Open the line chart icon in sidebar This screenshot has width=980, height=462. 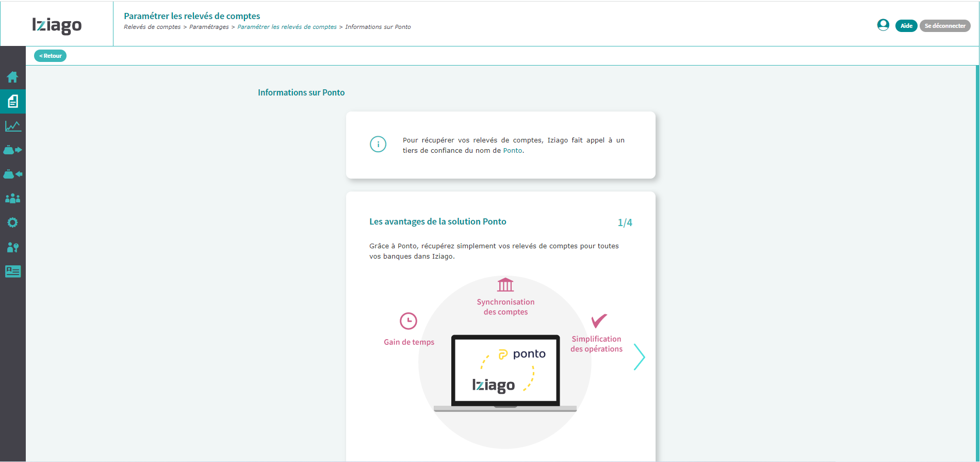(x=12, y=126)
